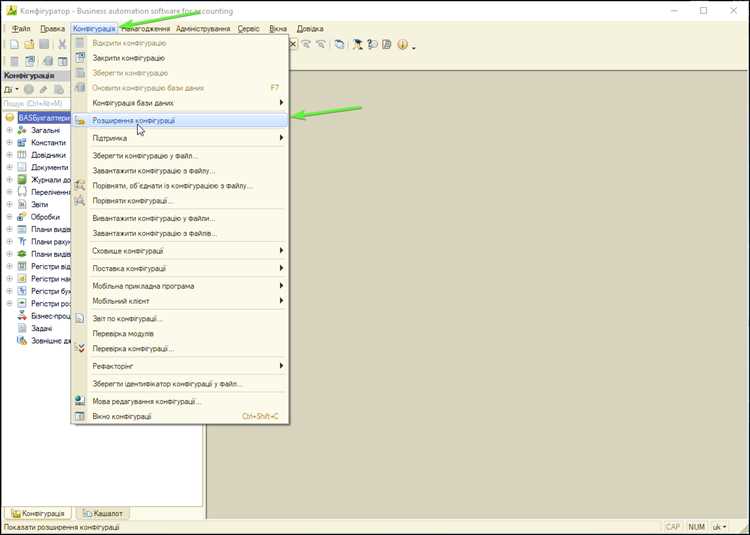Choose Звіт по конфігурації menu entry
This screenshot has width=750, height=535.
click(x=180, y=319)
